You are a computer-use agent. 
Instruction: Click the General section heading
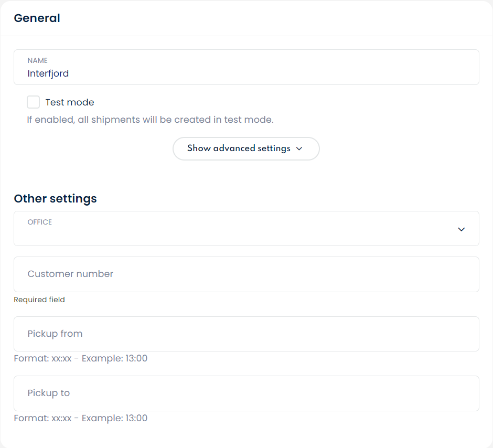tap(37, 18)
